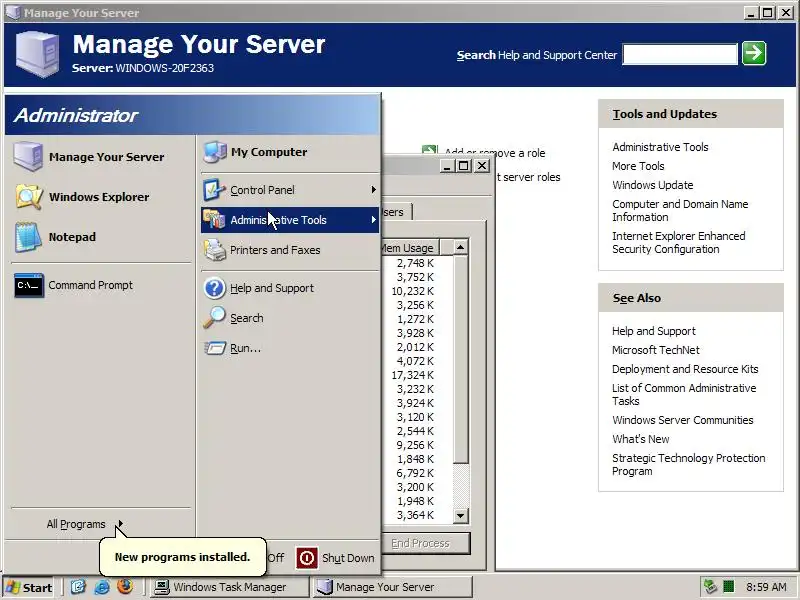Select the Administrative Tools menu item
Viewport: 800px width, 600px height.
290,220
